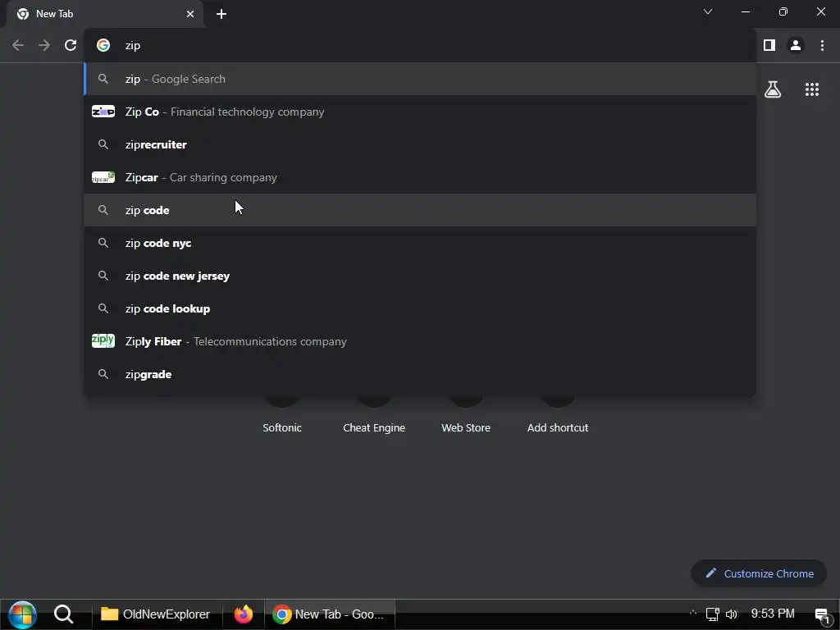
Task: Select the Zipcar car sharing suggestion
Action: point(420,177)
